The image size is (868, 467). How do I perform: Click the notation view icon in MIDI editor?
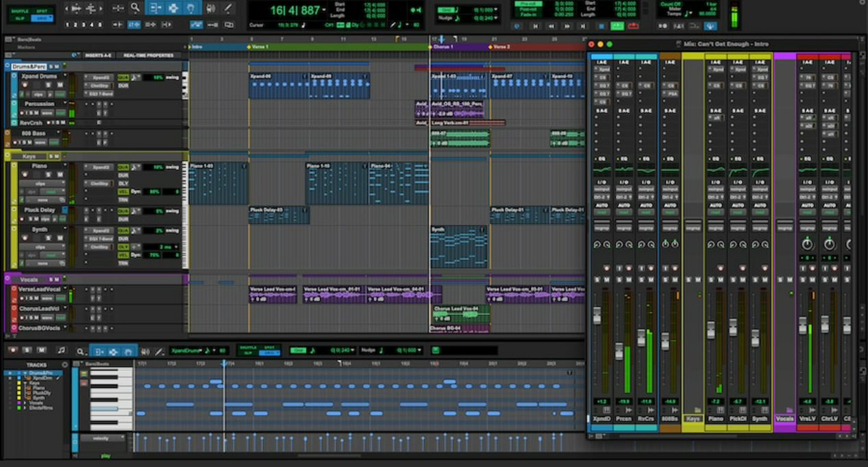(x=62, y=350)
